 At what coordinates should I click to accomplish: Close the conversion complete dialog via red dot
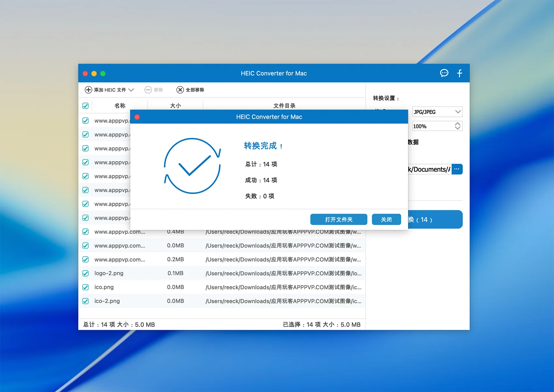click(137, 117)
